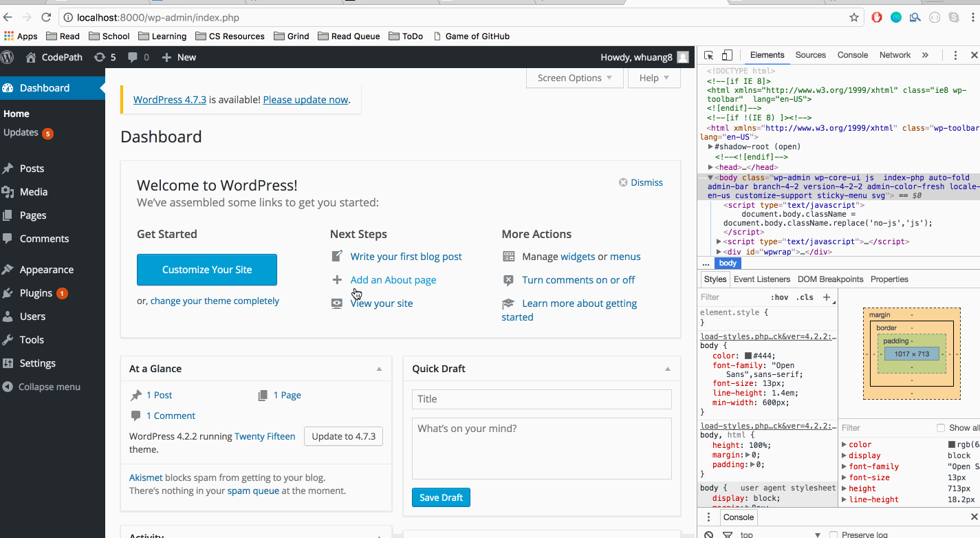Open the Screen Options dropdown
980x538 pixels.
[575, 78]
